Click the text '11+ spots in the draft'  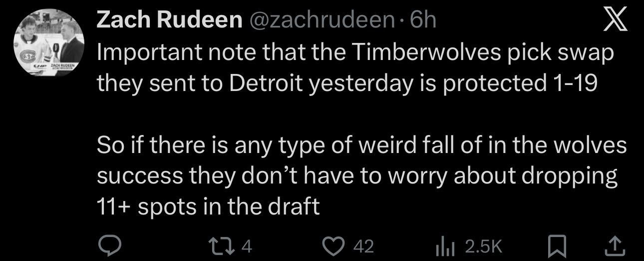207,205
